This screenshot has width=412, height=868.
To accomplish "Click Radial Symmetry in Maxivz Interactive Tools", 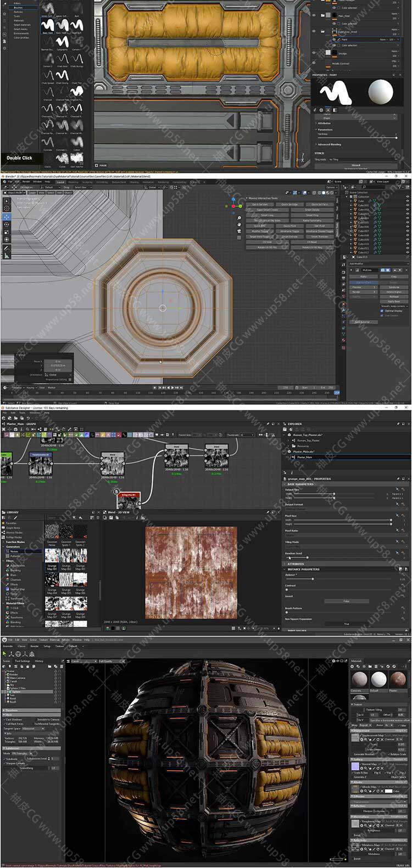I will click(312, 221).
